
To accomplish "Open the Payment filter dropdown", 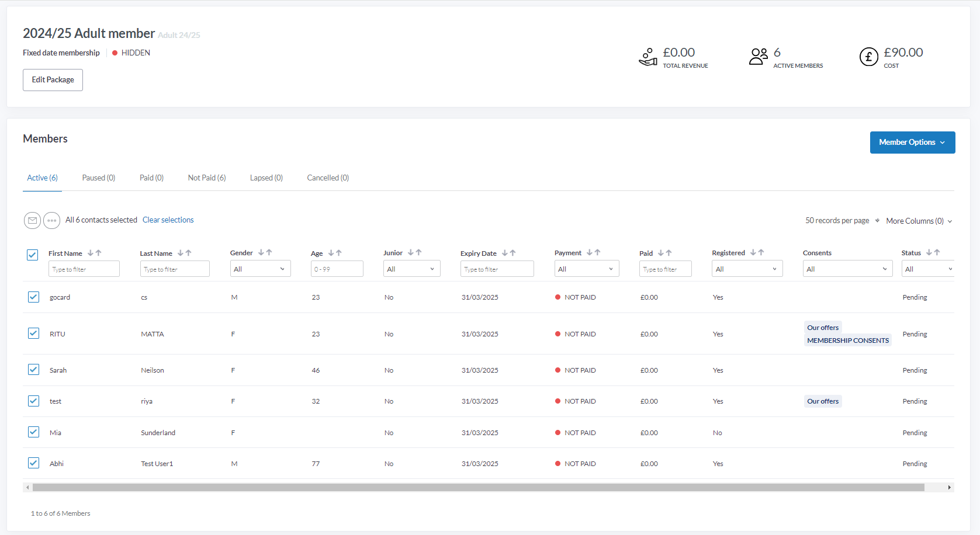I will 587,269.
